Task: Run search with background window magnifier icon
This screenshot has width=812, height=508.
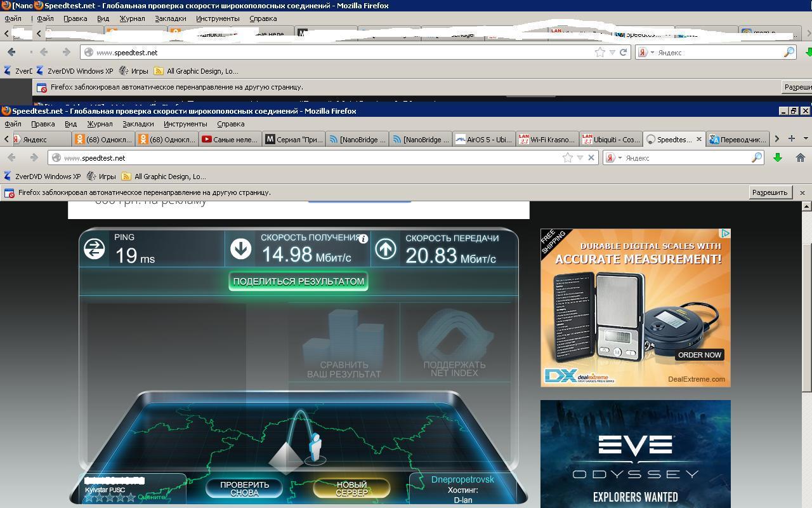Action: point(789,52)
